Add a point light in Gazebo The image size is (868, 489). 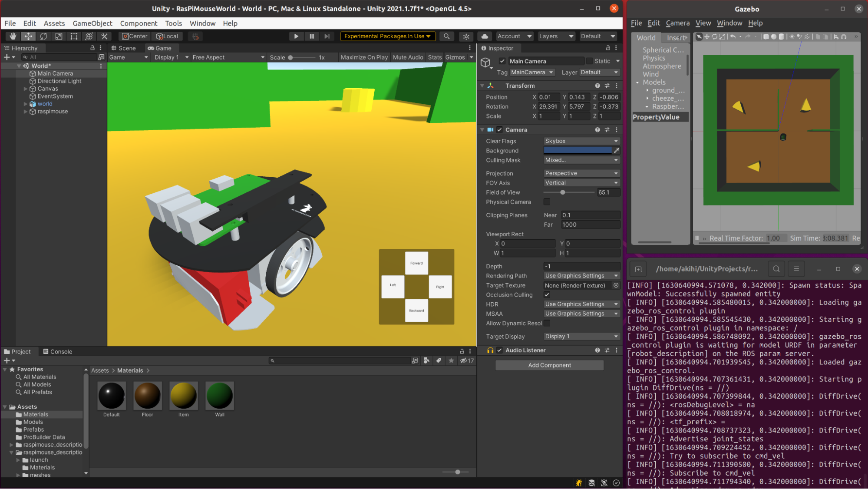(x=792, y=37)
